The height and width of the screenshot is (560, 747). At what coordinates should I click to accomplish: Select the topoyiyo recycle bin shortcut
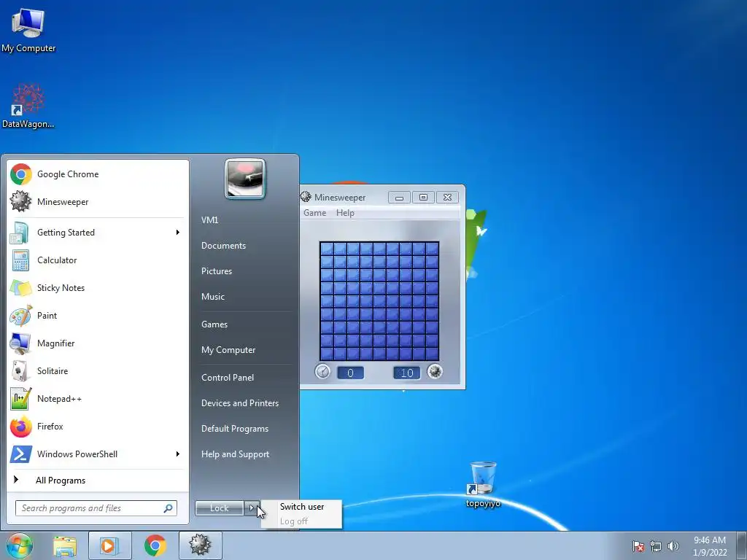click(483, 484)
